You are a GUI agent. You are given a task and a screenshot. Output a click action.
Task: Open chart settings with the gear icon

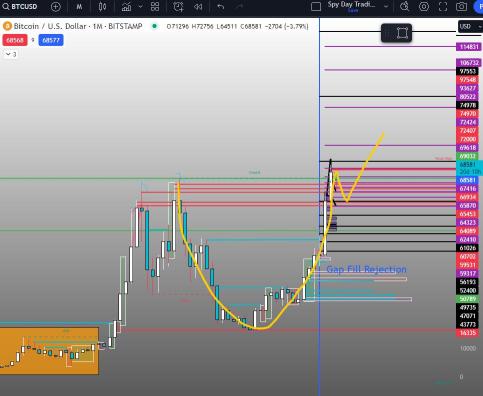coord(424,7)
